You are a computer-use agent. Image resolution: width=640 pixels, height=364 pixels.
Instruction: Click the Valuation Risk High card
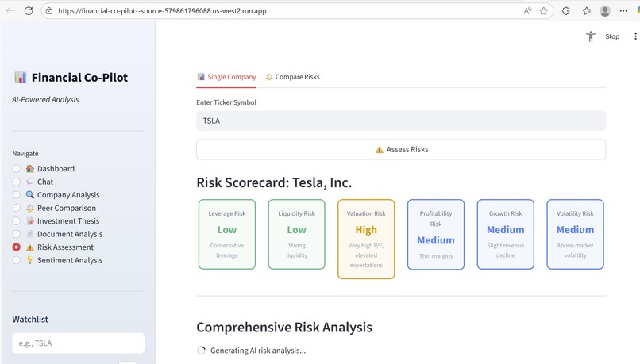click(x=366, y=239)
